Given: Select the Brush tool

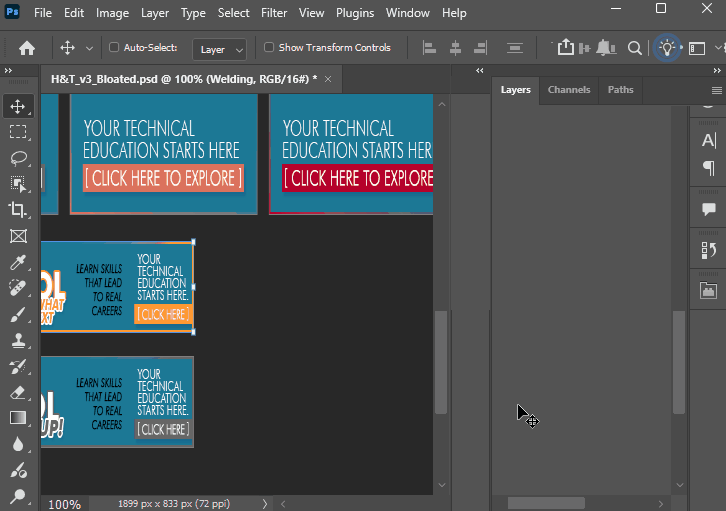Looking at the screenshot, I should 18,315.
